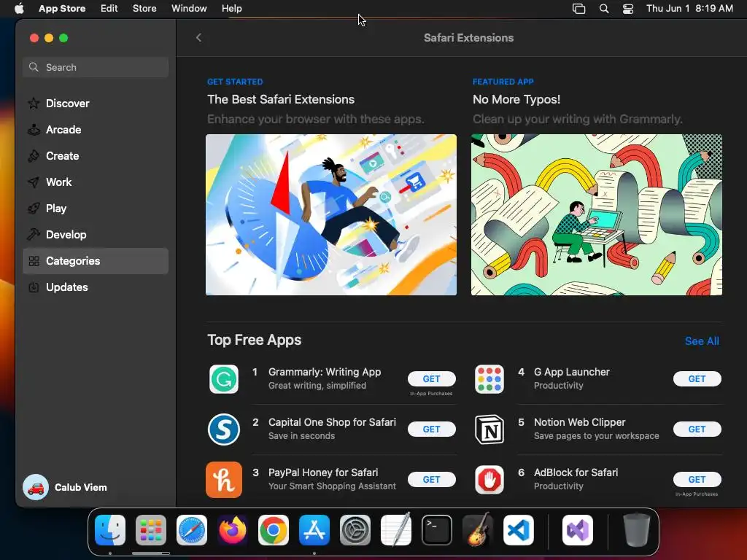Click the Grammarly: Writing App title
This screenshot has height=560, width=747.
pos(325,372)
